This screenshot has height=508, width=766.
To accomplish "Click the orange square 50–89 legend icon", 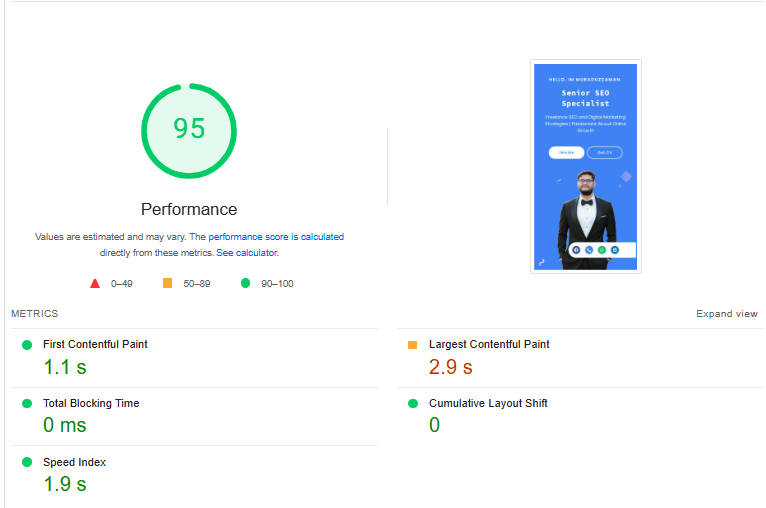I will 167,284.
